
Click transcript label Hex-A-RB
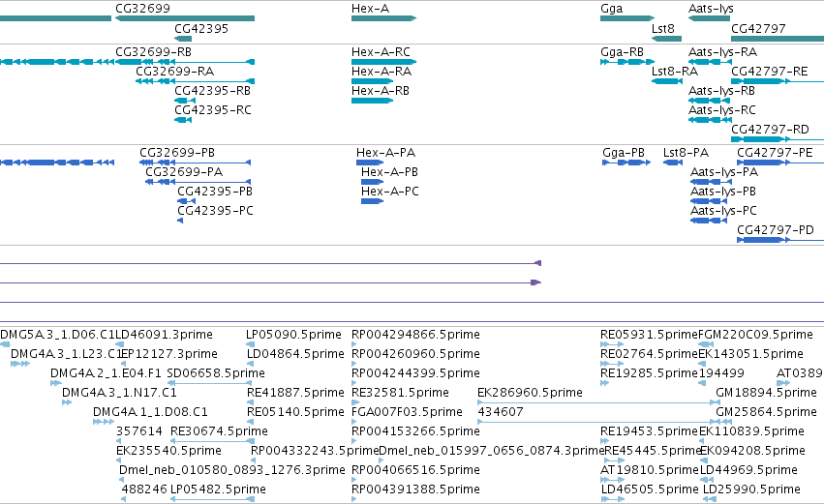coord(381,91)
